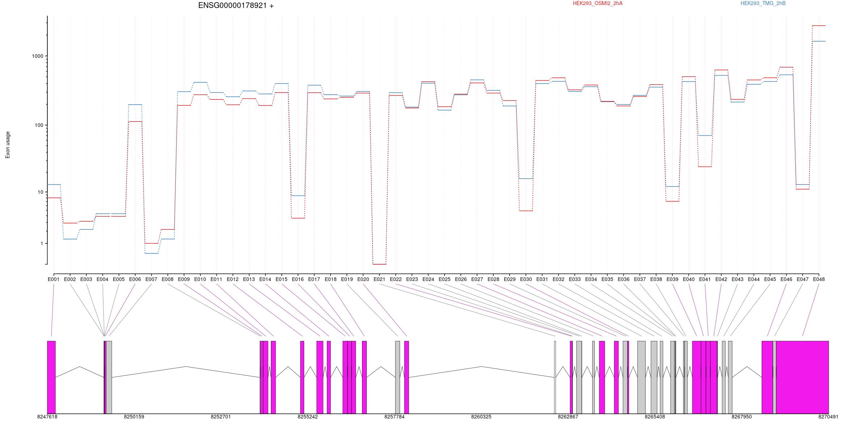Image resolution: width=868 pixels, height=434 pixels.
Task: Click genomic coordinate 8255242
Action: 308,417
